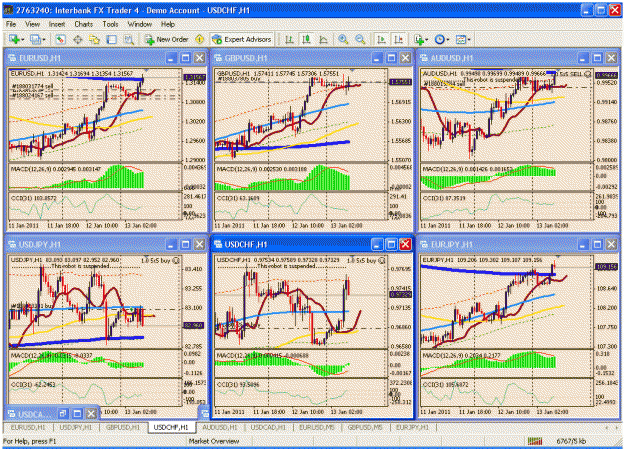
Task: Expand the Indicators dropdown arrow
Action: [x=426, y=40]
